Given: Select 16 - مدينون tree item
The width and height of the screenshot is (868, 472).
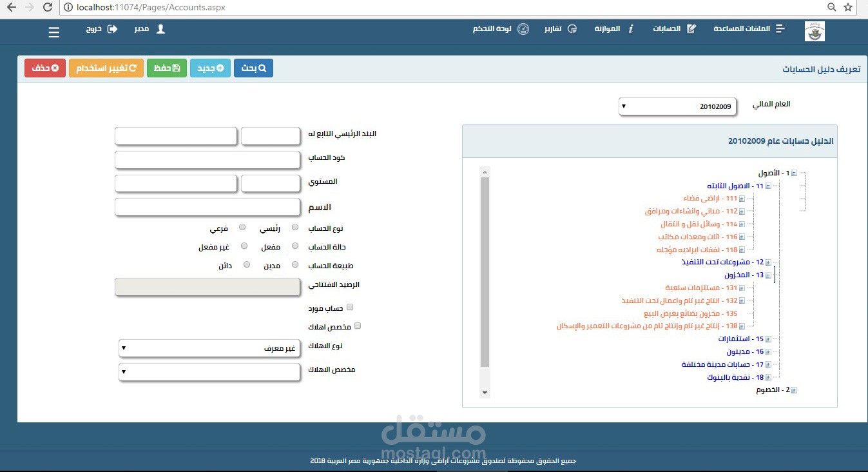Looking at the screenshot, I should point(745,352).
